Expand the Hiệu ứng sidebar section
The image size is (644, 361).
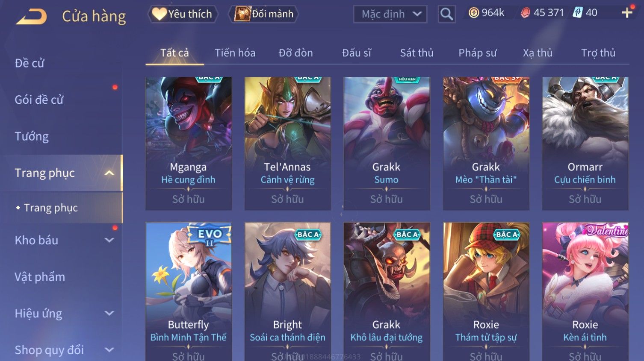point(109,313)
